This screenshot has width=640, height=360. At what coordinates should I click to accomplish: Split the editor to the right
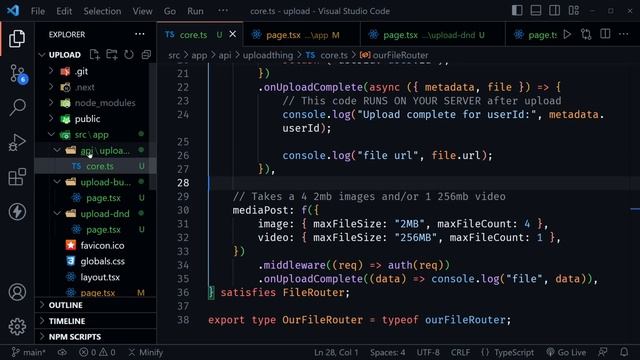[605, 34]
